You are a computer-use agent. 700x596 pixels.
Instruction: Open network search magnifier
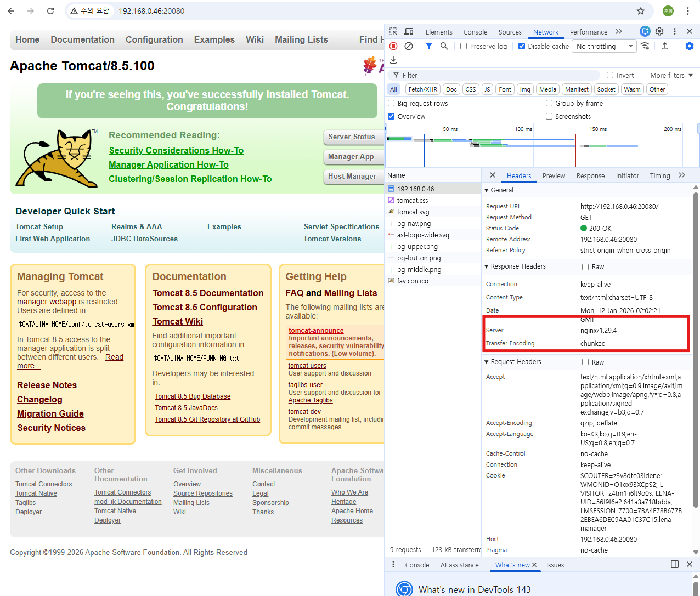(444, 46)
